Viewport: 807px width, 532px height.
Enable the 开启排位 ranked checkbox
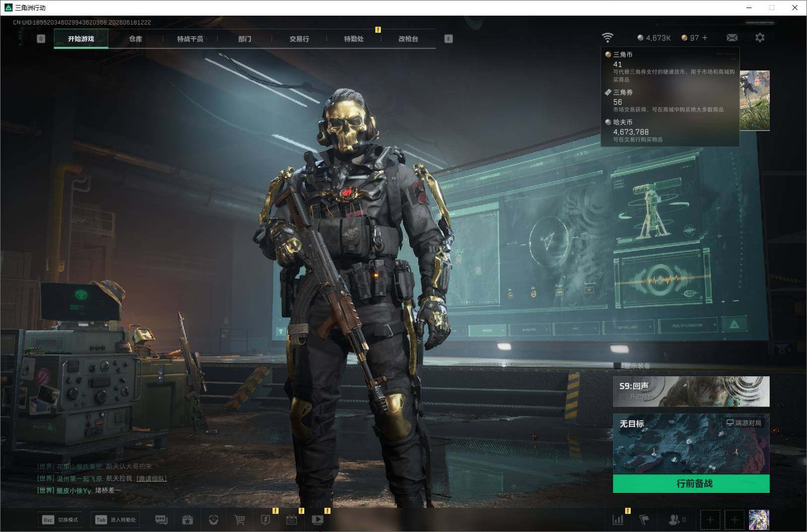pyautogui.click(x=623, y=397)
